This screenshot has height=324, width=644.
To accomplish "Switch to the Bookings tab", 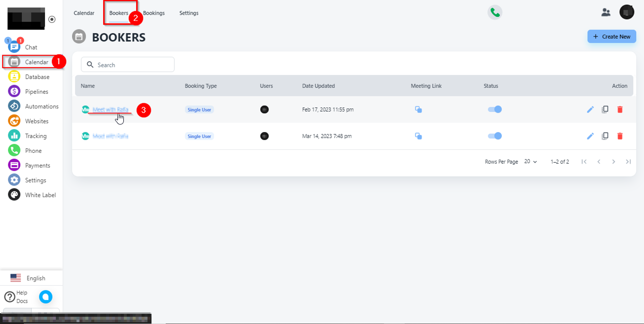I will [x=154, y=13].
